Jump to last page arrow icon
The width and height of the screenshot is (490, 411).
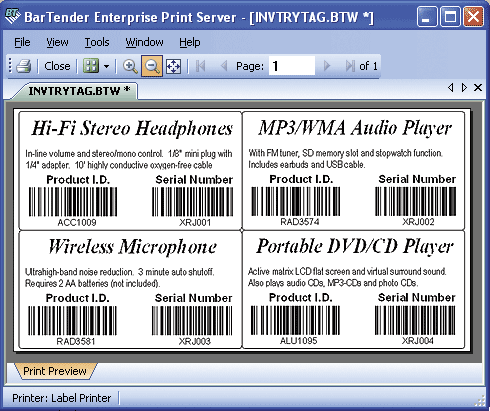350,66
